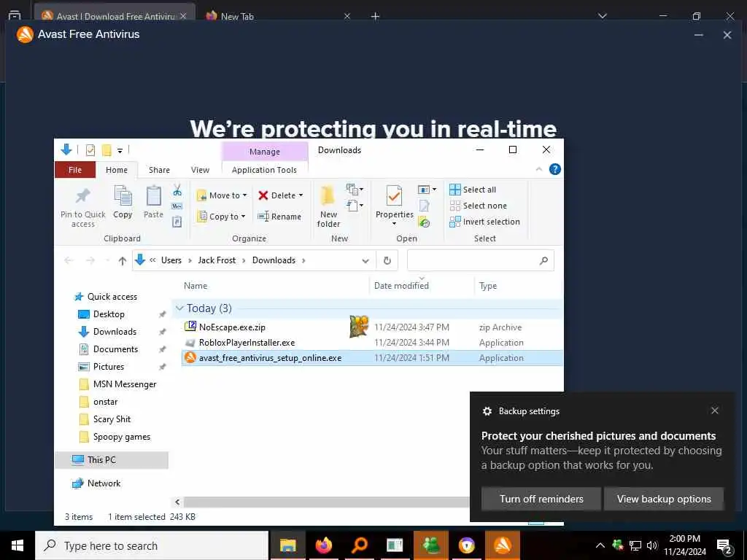
Task: Open the Copy to dropdown
Action: point(222,217)
